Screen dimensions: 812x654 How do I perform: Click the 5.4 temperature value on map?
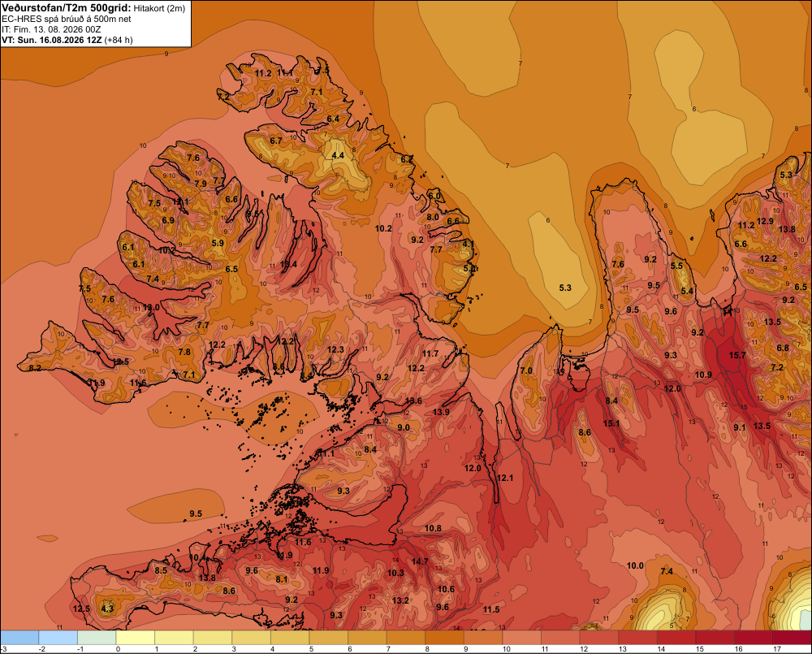click(687, 291)
